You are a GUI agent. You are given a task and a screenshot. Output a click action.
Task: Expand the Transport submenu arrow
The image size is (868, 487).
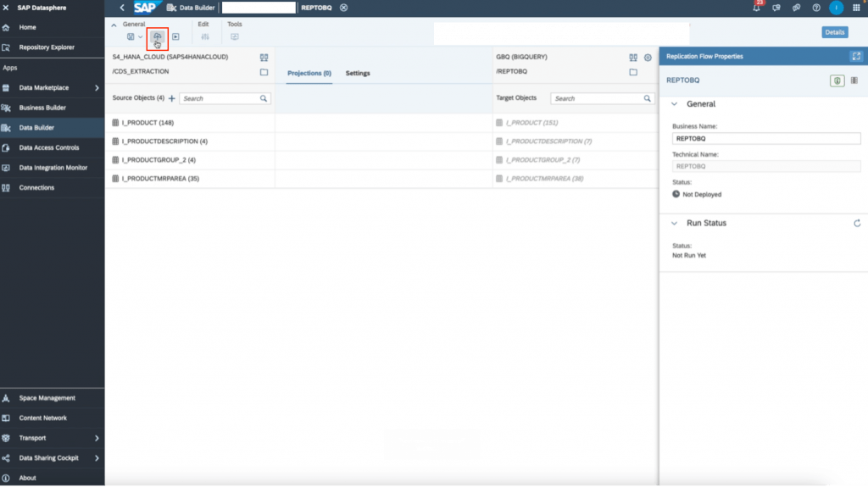[97, 439]
